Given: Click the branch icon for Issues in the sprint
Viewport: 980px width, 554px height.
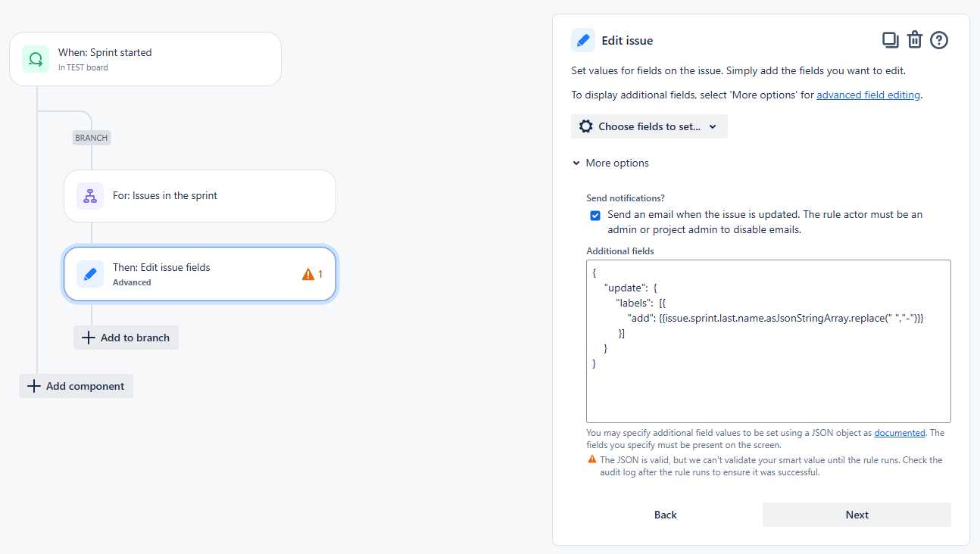Looking at the screenshot, I should 90,196.
